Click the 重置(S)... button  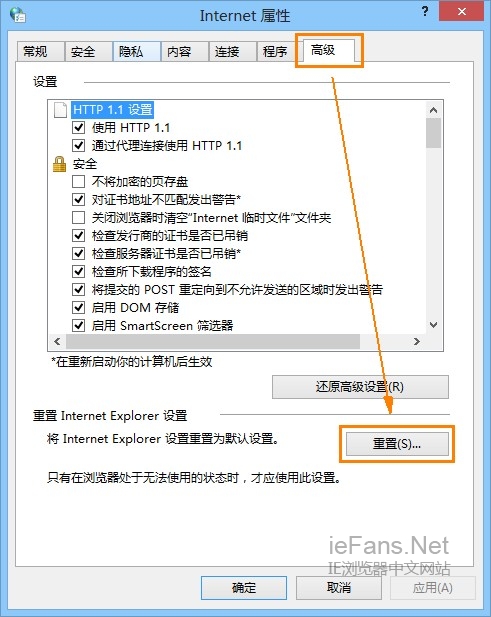click(x=397, y=444)
